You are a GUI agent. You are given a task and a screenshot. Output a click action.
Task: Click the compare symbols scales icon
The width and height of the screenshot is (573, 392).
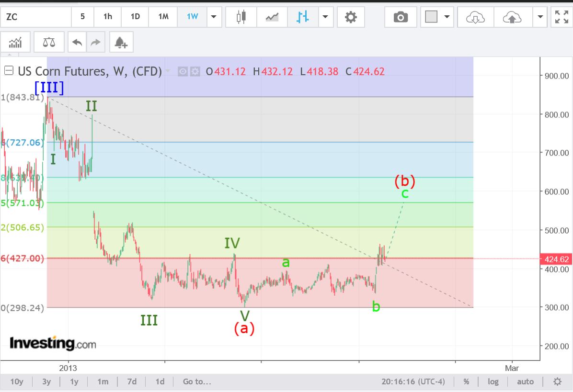pos(49,43)
